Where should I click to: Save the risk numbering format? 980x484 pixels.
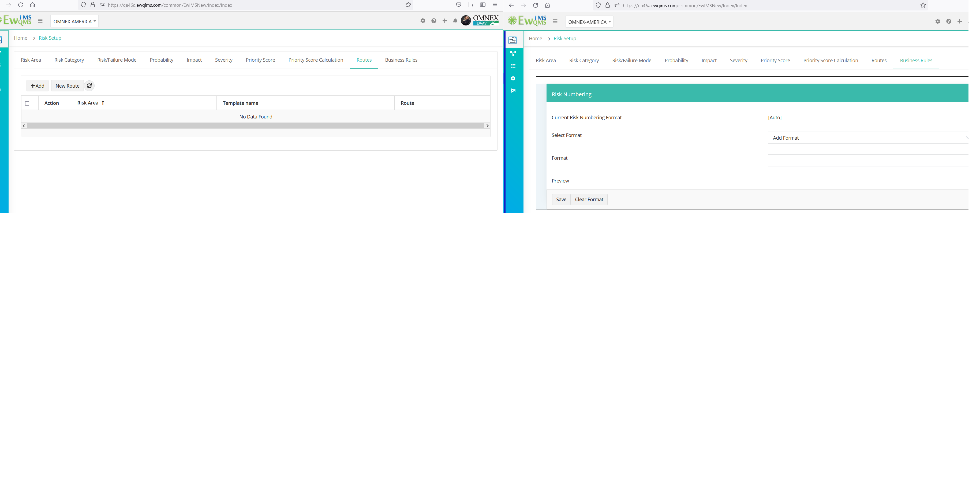pyautogui.click(x=561, y=200)
